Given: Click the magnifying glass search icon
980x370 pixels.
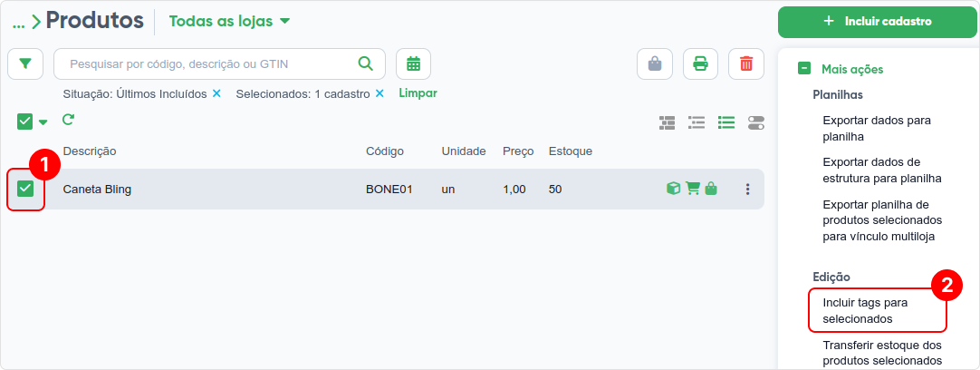Looking at the screenshot, I should [365, 63].
